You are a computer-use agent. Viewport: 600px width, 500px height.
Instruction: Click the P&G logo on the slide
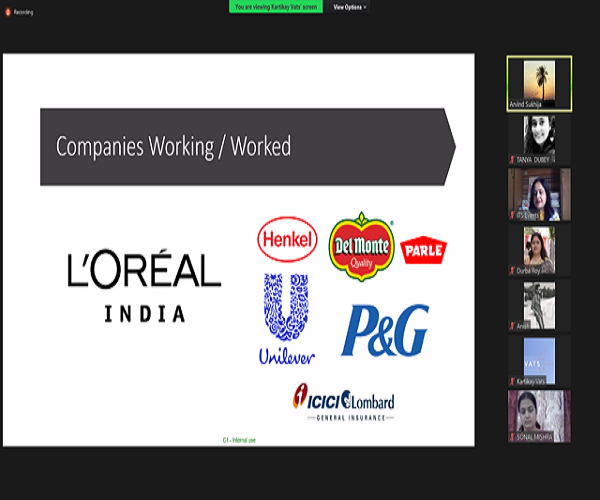point(385,330)
